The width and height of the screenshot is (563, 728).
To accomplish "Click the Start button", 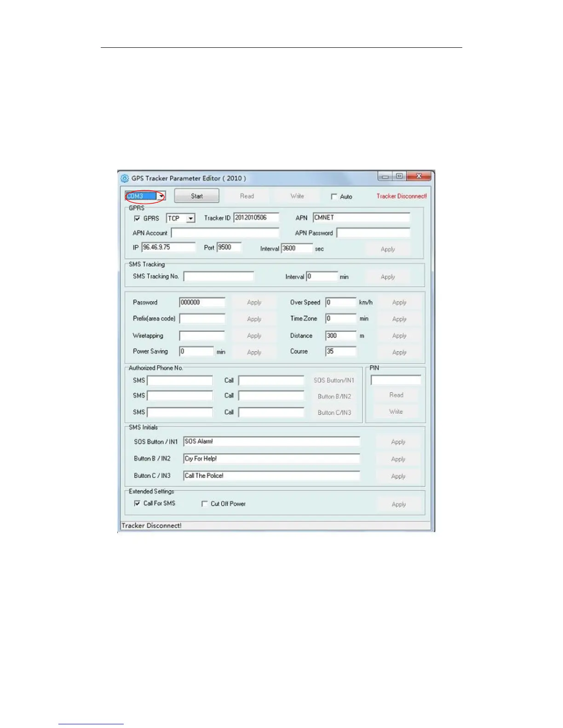I will coord(197,196).
